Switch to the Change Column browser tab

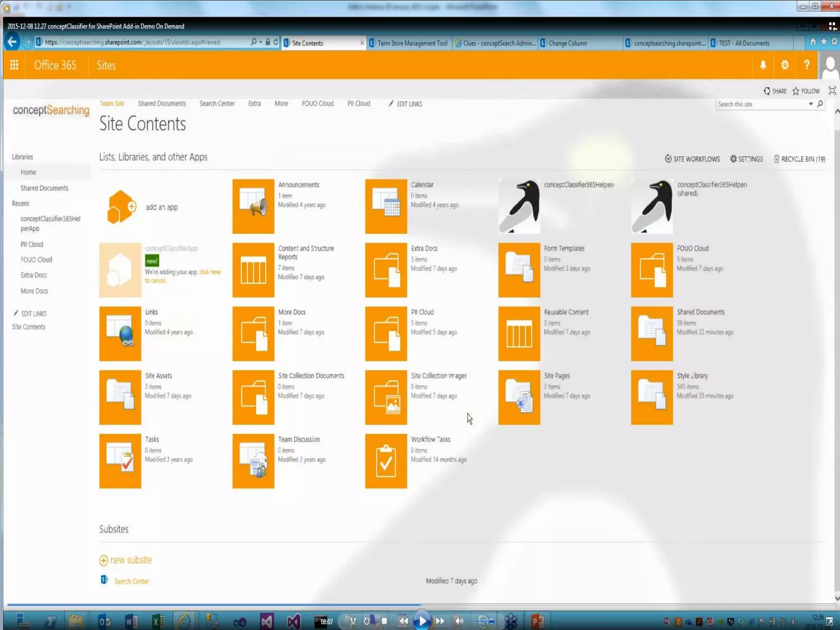567,43
